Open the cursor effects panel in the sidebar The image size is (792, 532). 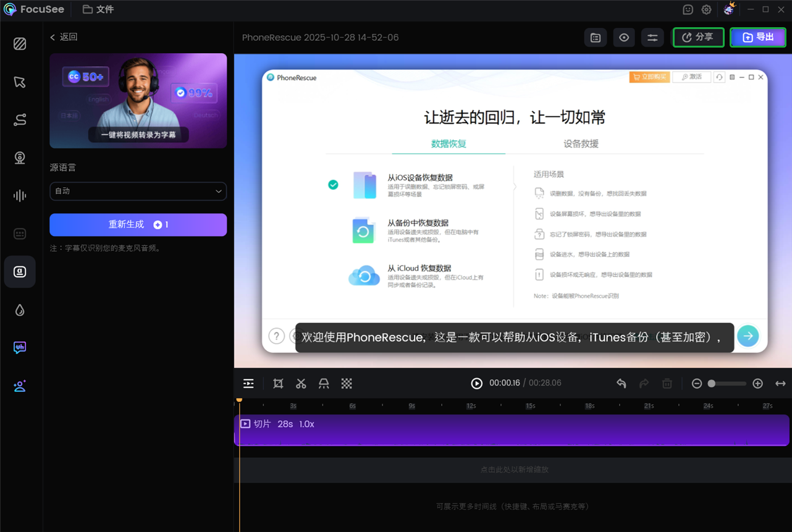(20, 82)
